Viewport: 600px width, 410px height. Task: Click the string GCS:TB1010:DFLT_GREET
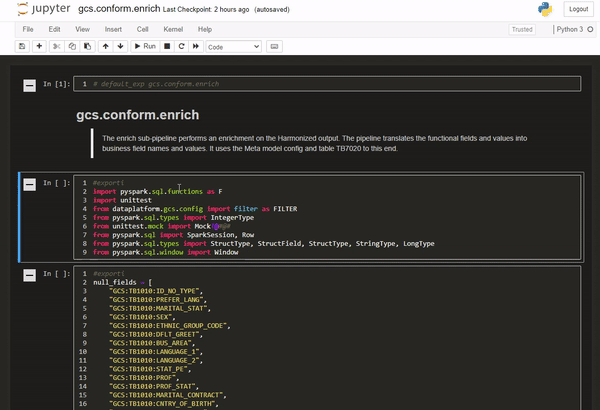154,335
